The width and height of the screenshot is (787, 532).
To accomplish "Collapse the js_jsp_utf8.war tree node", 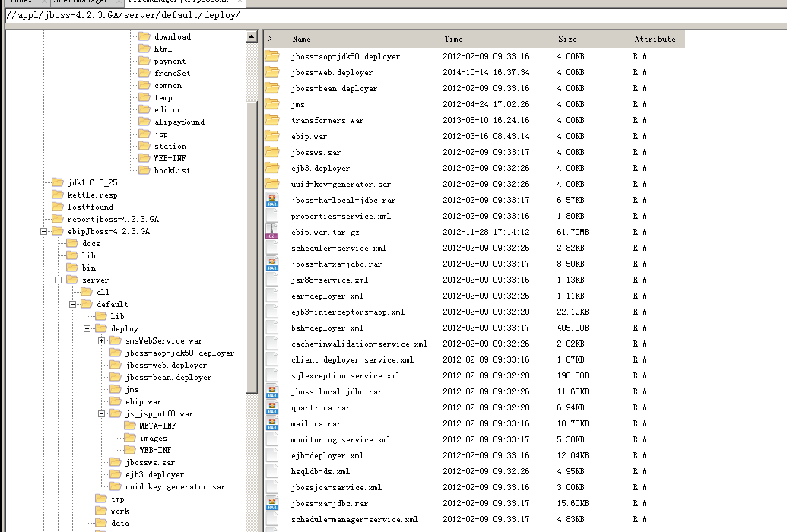I will 101,414.
